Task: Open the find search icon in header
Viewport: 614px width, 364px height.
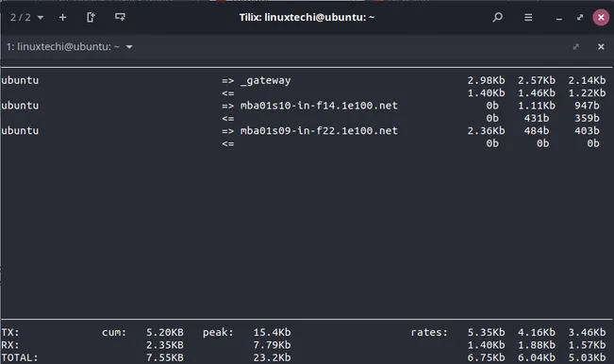Action: (497, 17)
